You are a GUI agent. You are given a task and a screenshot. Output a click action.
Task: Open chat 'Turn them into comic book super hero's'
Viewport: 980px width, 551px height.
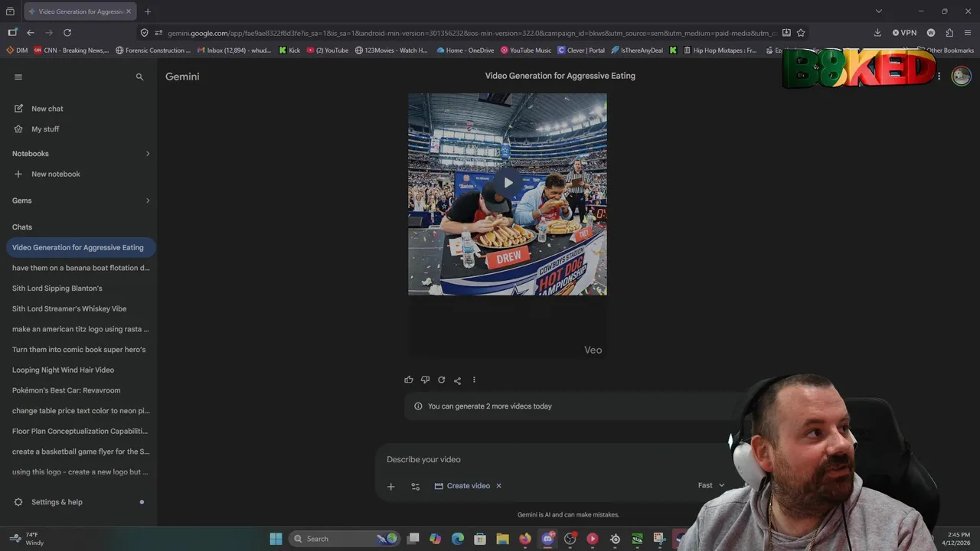80,350
